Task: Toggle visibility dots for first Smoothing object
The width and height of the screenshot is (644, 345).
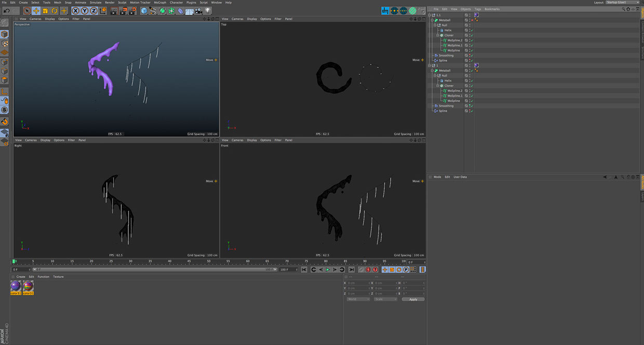Action: coord(469,56)
